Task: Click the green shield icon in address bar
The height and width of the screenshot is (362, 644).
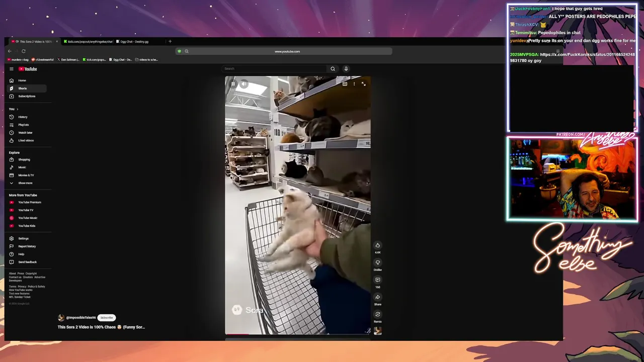Action: pos(179,51)
